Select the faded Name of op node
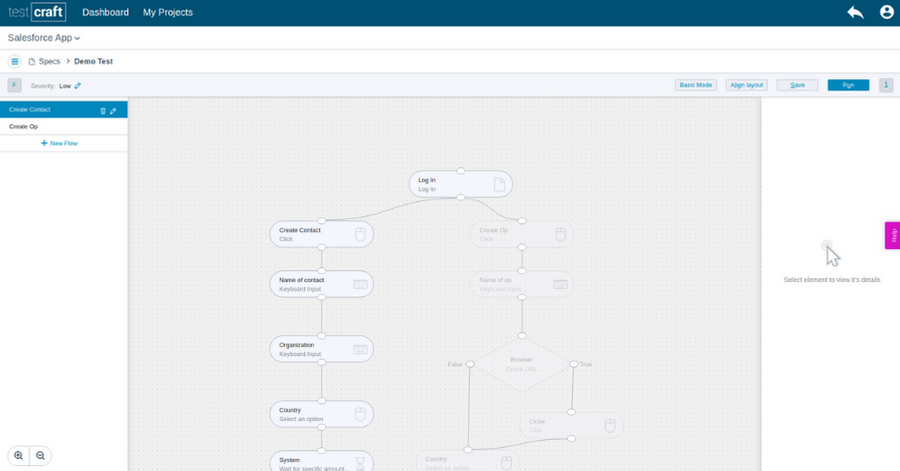 click(x=522, y=284)
